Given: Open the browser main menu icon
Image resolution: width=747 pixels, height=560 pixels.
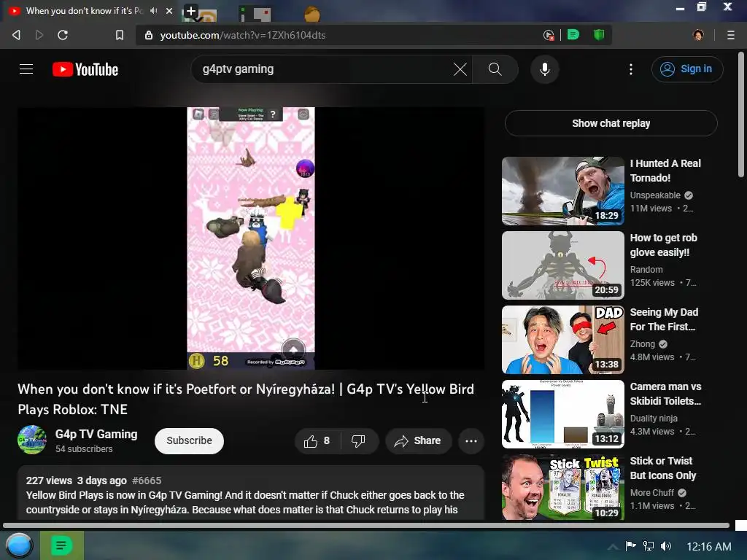Looking at the screenshot, I should point(730,35).
